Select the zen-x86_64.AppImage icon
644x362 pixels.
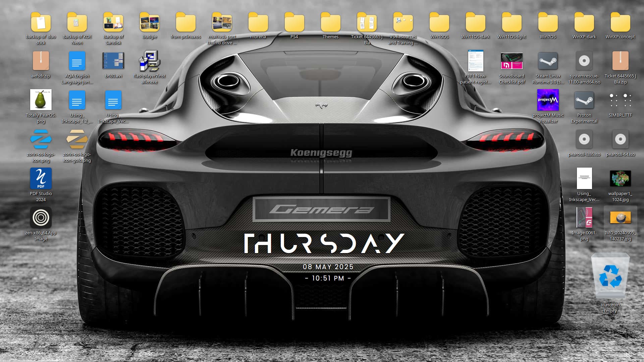coord(41,218)
